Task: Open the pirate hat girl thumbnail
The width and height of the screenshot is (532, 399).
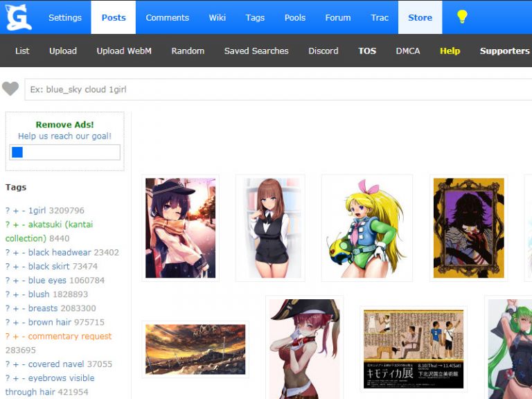Action: 304,349
